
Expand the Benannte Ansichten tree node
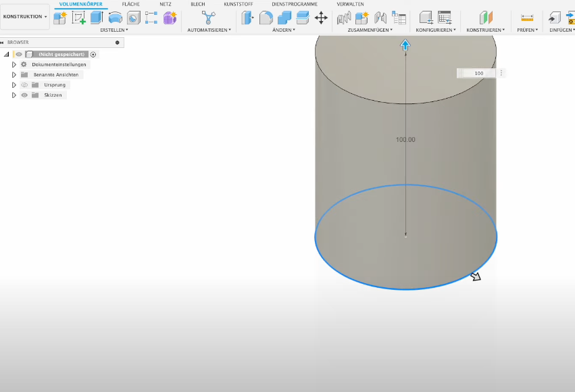click(14, 74)
